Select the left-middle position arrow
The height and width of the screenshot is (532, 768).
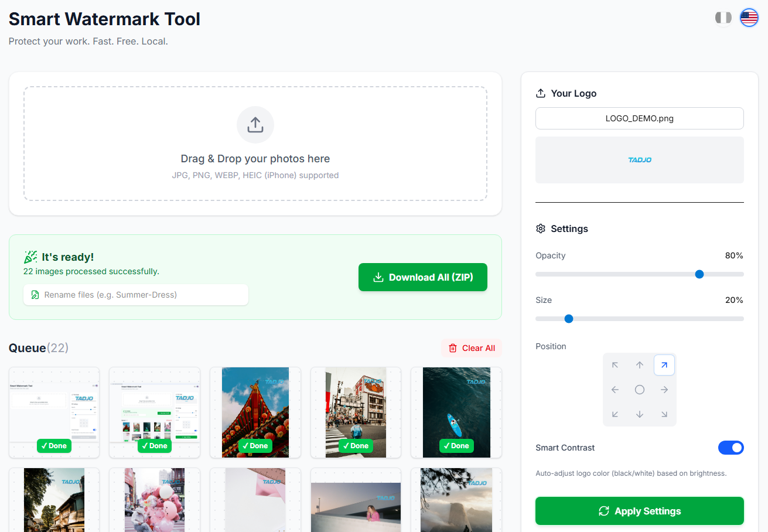point(615,389)
